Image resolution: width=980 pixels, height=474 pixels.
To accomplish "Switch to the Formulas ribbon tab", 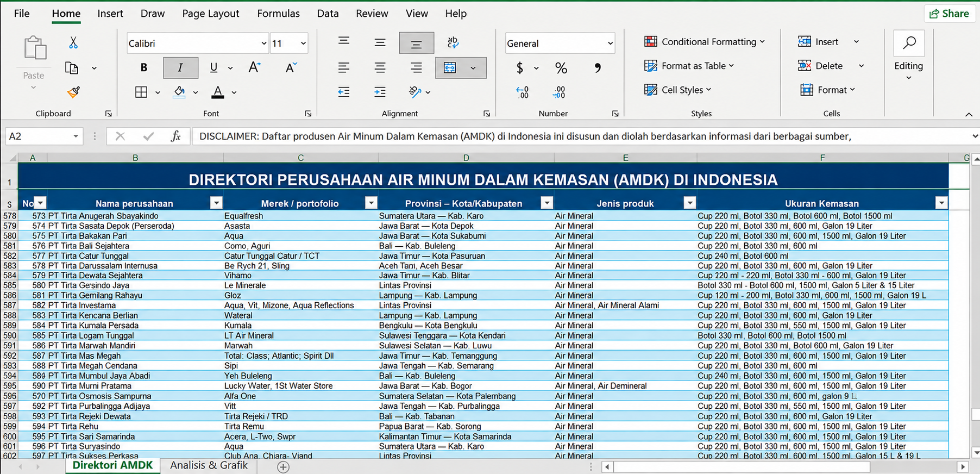I will [278, 14].
